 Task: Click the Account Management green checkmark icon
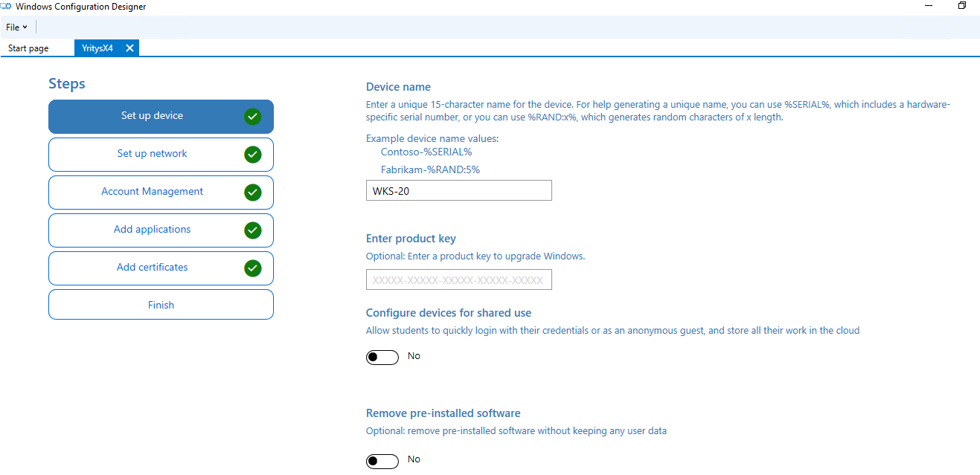[253, 193]
